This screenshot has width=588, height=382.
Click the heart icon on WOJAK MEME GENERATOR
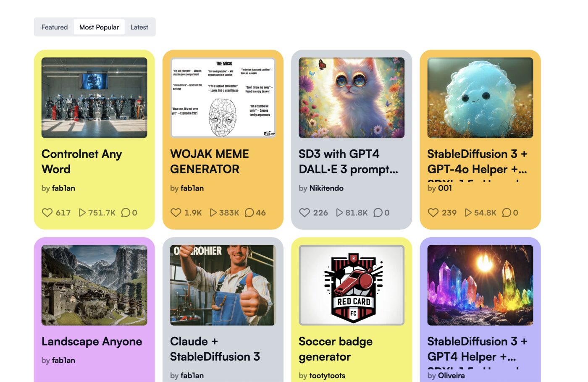click(x=176, y=213)
